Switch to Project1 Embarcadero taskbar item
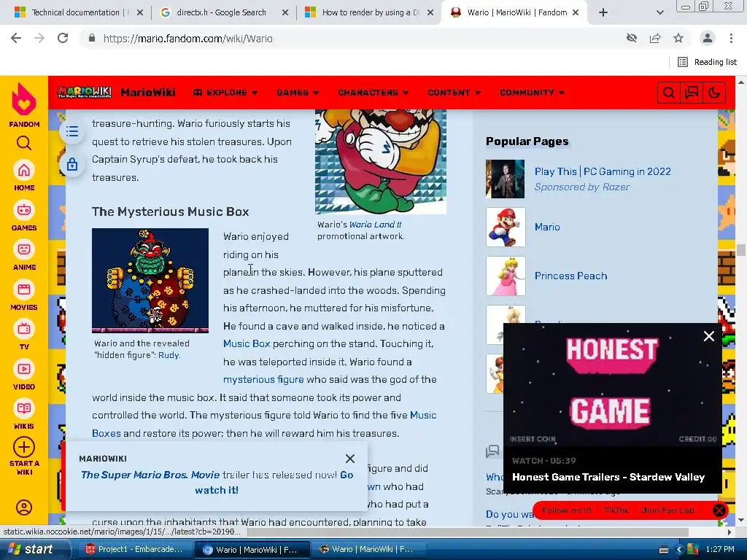This screenshot has height=560, width=747. point(135,549)
